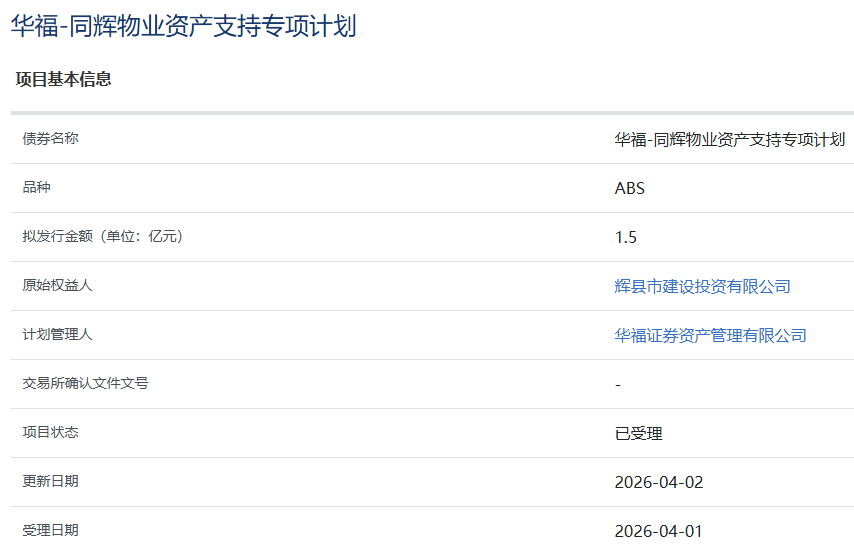Select the 更新日期 label
The image size is (854, 551).
51,481
